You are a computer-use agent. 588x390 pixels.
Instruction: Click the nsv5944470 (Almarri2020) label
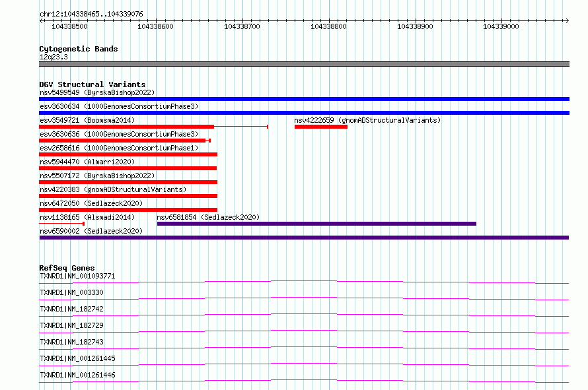87,162
